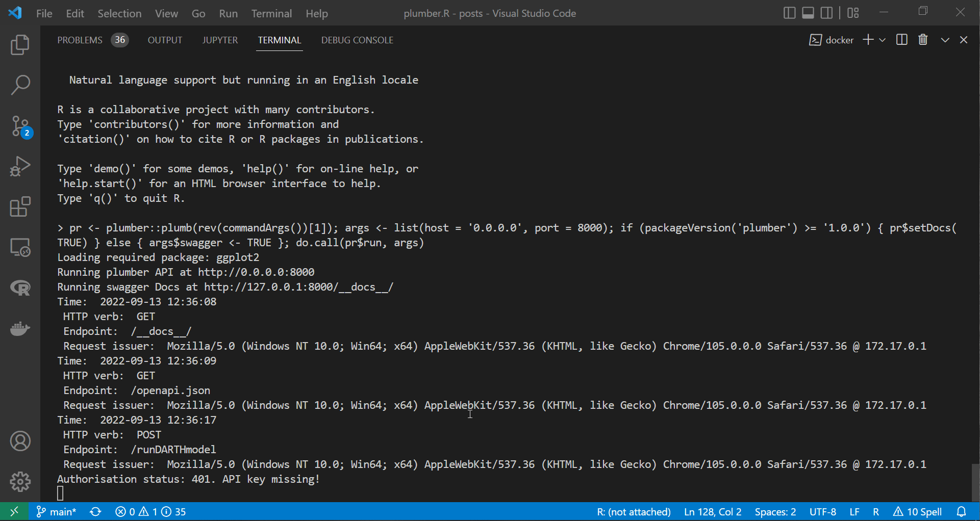
Task: Open the Extensions view
Action: click(20, 207)
